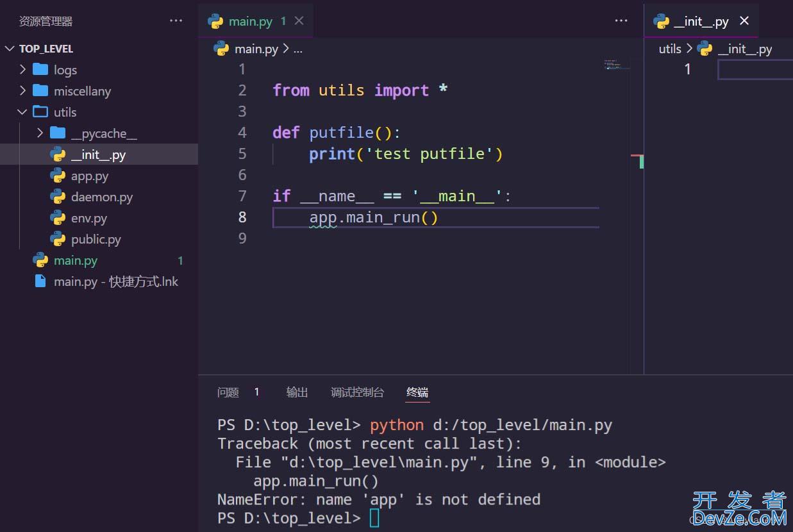Click the Python icon beside env.py
The width and height of the screenshot is (793, 532).
(58, 218)
